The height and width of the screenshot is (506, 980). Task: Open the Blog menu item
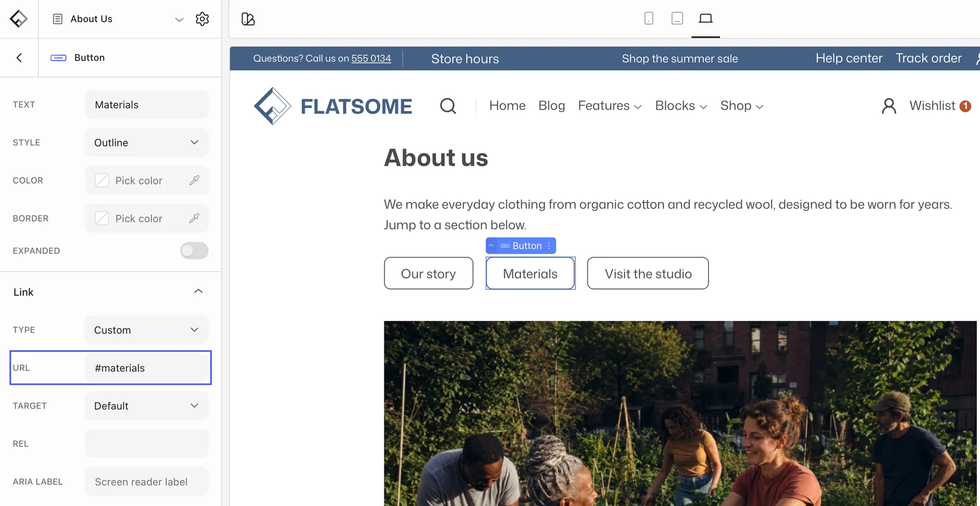552,106
